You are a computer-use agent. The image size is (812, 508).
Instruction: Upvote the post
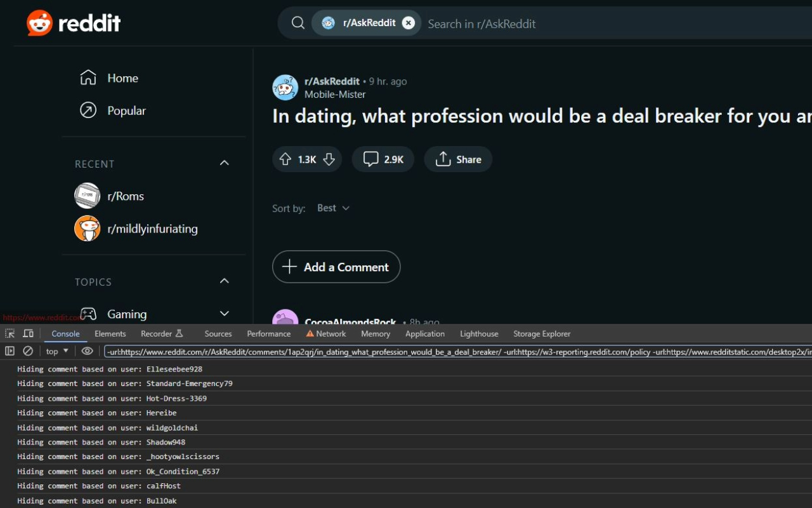click(x=285, y=159)
